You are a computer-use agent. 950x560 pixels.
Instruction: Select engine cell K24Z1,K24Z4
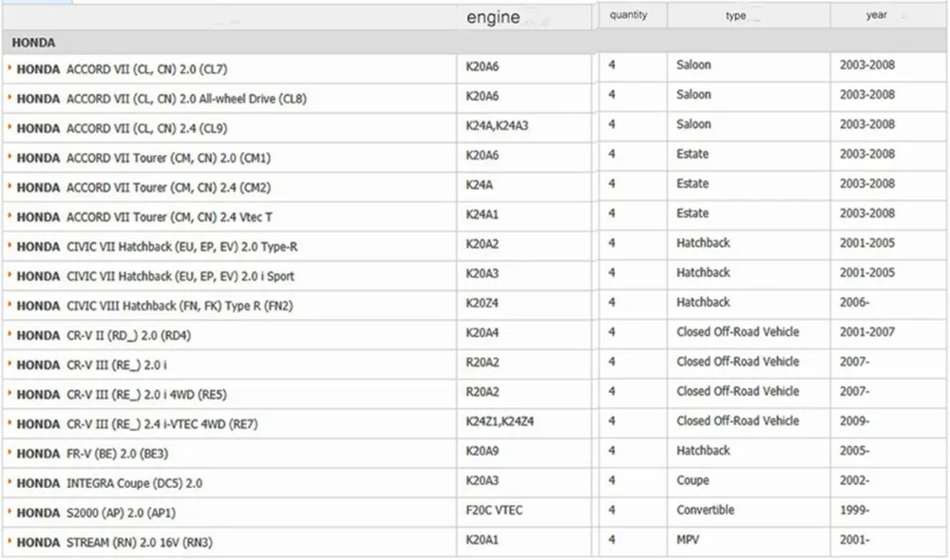point(500,422)
